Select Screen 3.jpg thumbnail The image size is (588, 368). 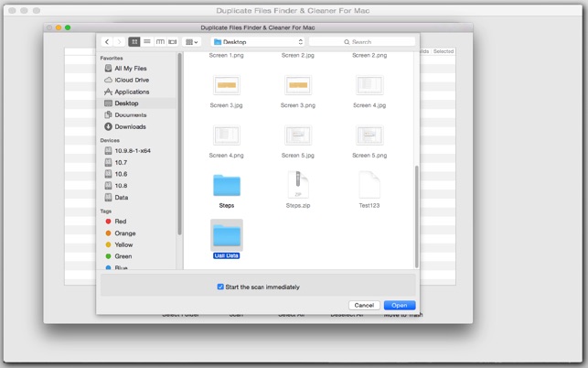(227, 85)
